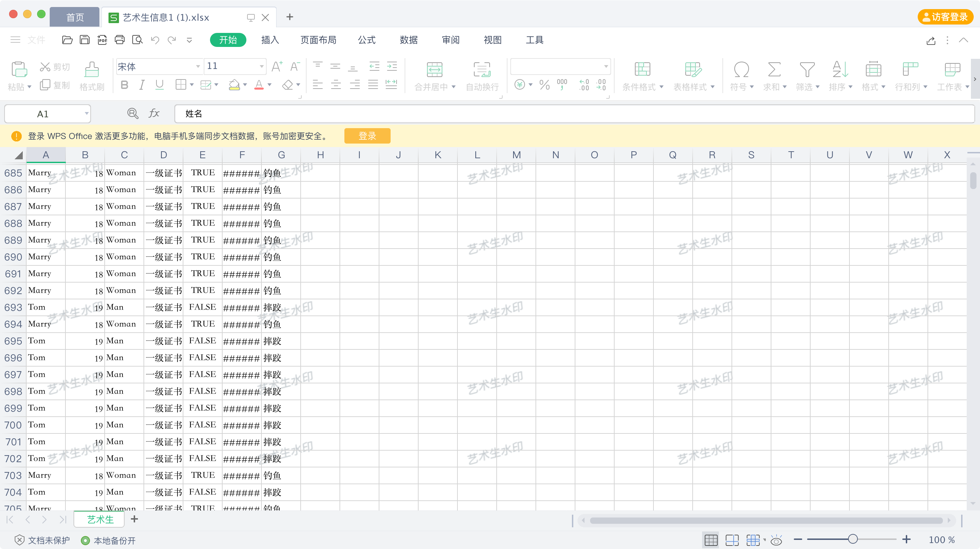Screen dimensions: 980x549
Task: Open the borders dropdown arrow
Action: [x=191, y=85]
